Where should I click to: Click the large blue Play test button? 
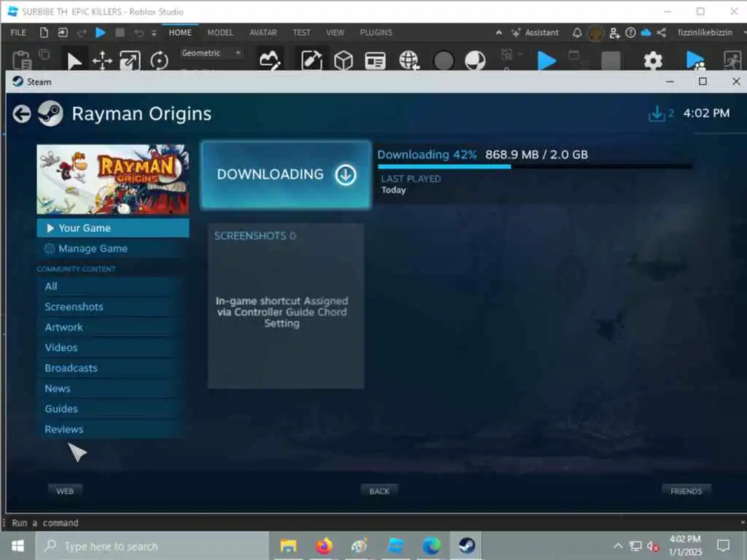(x=546, y=61)
